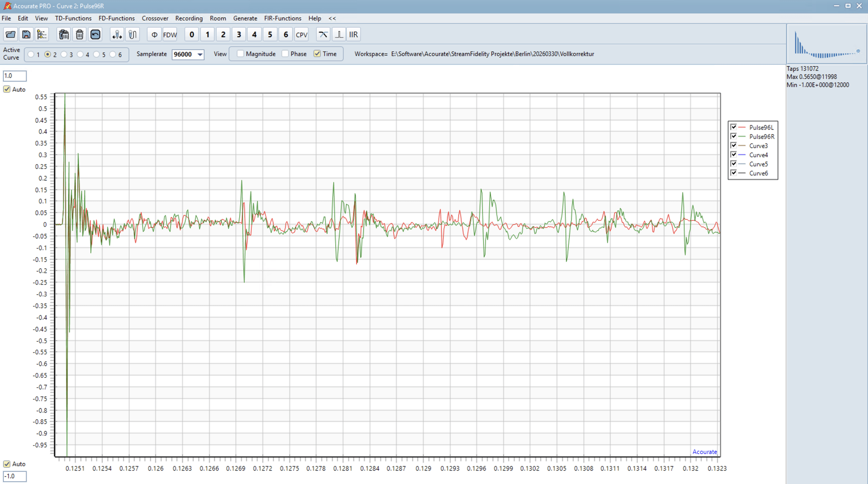The height and width of the screenshot is (484, 868).
Task: Click the crossover curve icon left of the pulse icon
Action: (323, 34)
